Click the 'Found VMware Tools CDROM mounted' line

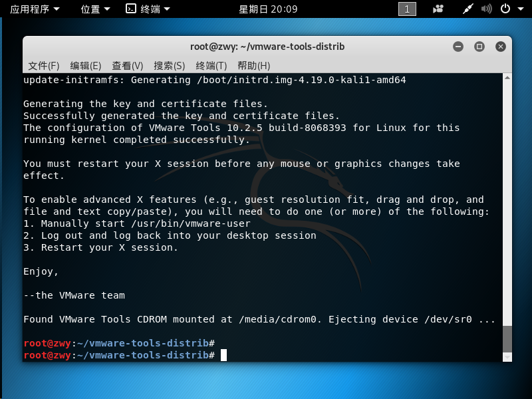click(259, 319)
